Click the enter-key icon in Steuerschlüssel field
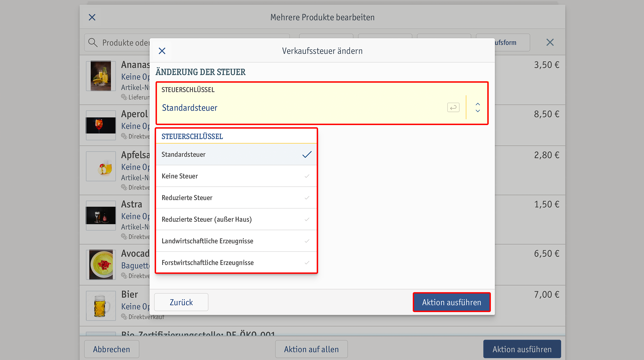Viewport: 644px width, 360px height. pos(453,107)
